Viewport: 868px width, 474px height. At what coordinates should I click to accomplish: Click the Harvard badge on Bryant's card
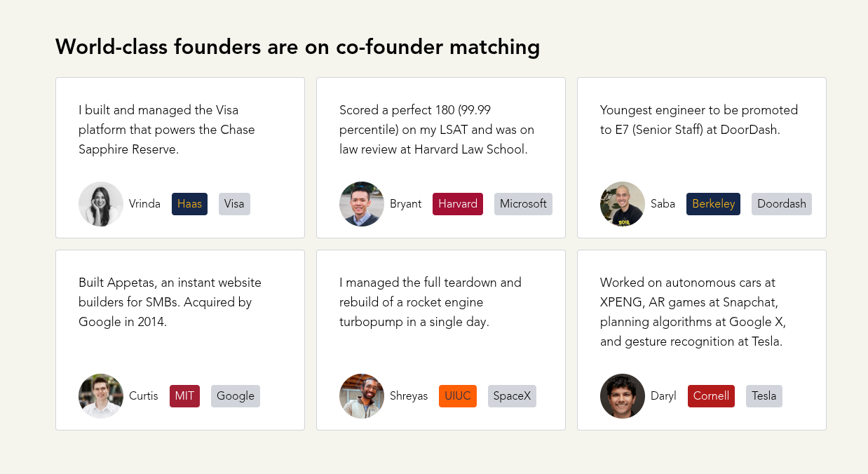(x=457, y=203)
